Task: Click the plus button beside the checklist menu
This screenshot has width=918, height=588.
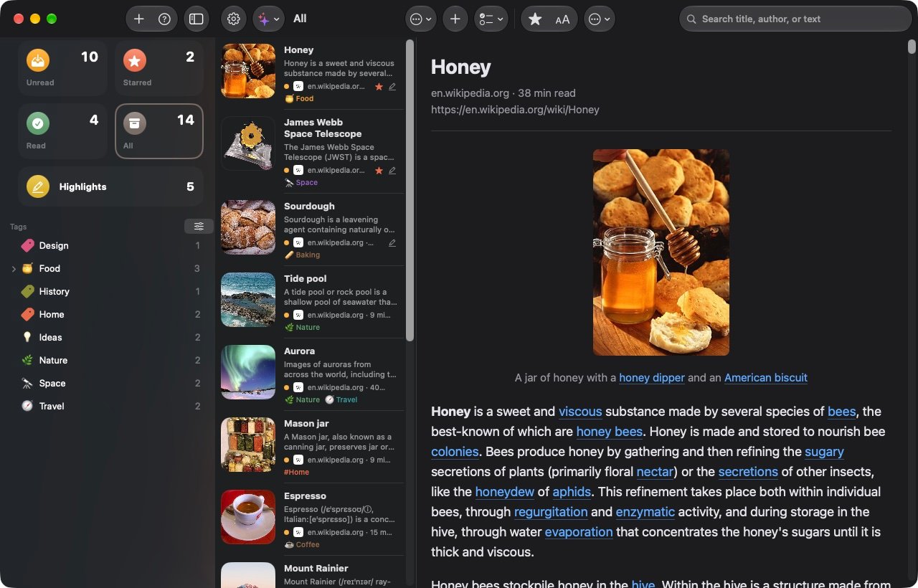Action: coord(455,19)
